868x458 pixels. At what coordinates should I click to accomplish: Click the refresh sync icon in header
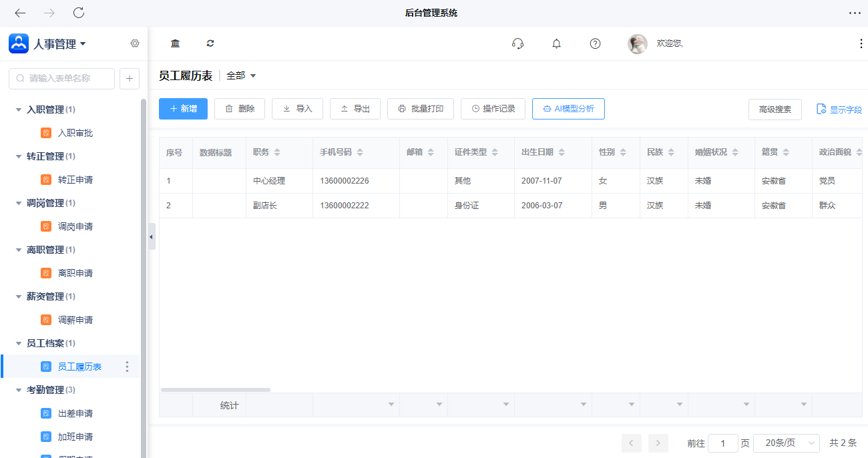point(210,43)
